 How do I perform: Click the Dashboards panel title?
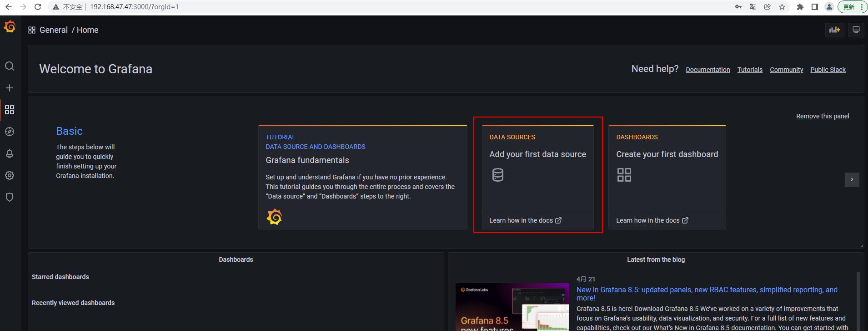pyautogui.click(x=236, y=260)
